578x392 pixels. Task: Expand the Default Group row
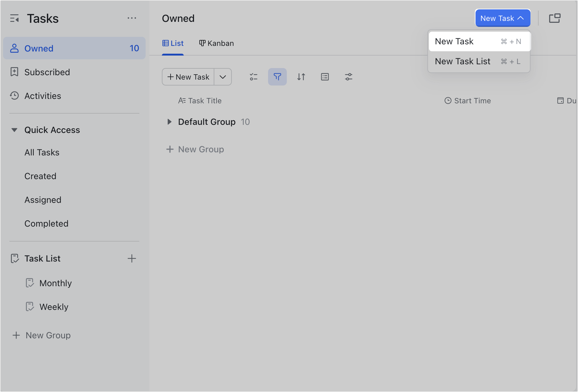pos(169,122)
